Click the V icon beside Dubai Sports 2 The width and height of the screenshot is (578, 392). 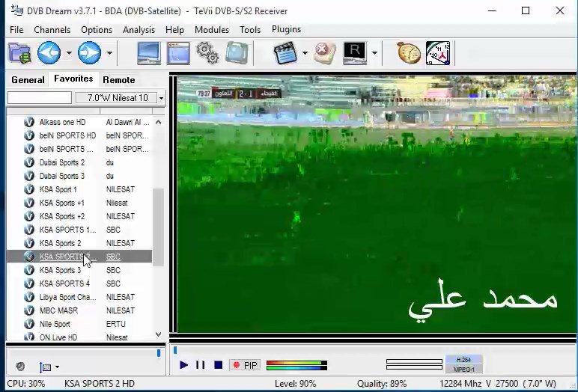coord(29,162)
